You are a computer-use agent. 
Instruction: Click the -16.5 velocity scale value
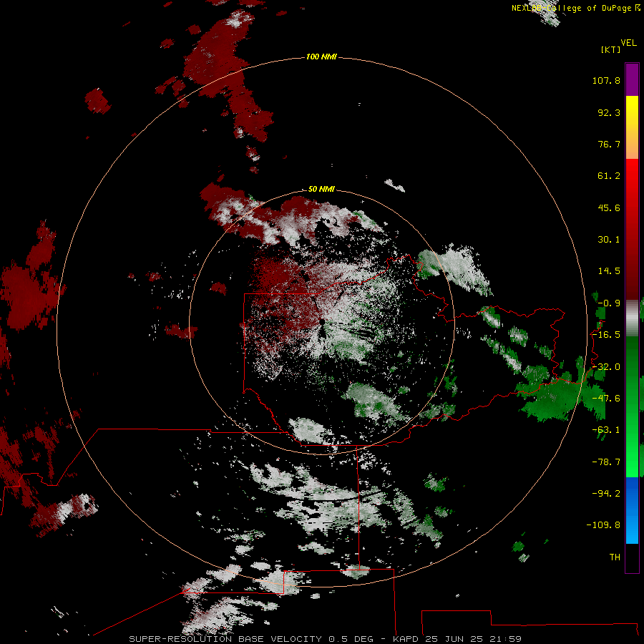click(x=606, y=335)
